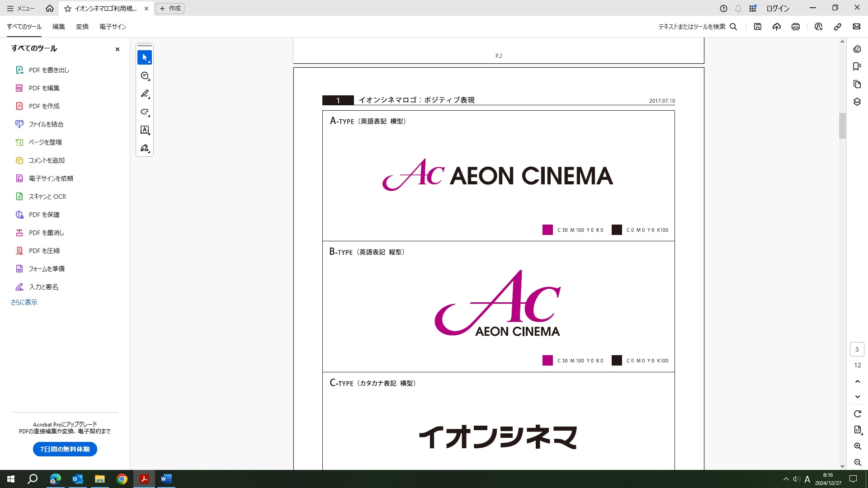
Task: Send the file by email envelope icon
Action: [x=857, y=27]
